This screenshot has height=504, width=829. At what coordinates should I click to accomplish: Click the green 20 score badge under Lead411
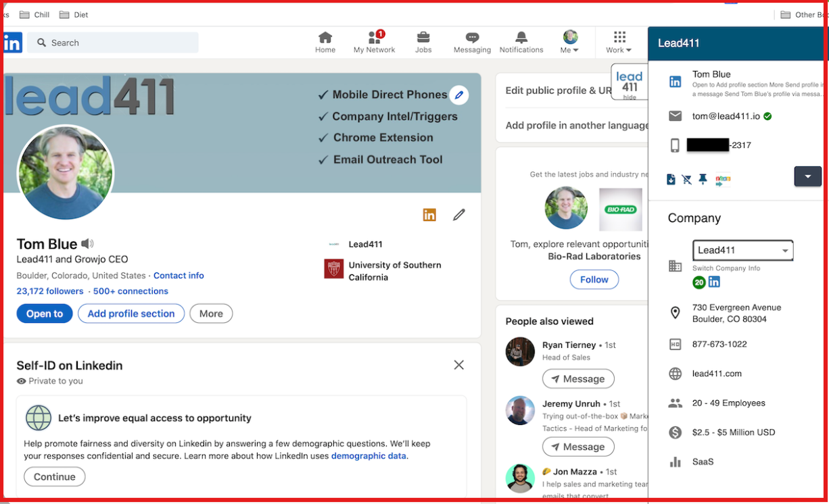[x=698, y=282]
